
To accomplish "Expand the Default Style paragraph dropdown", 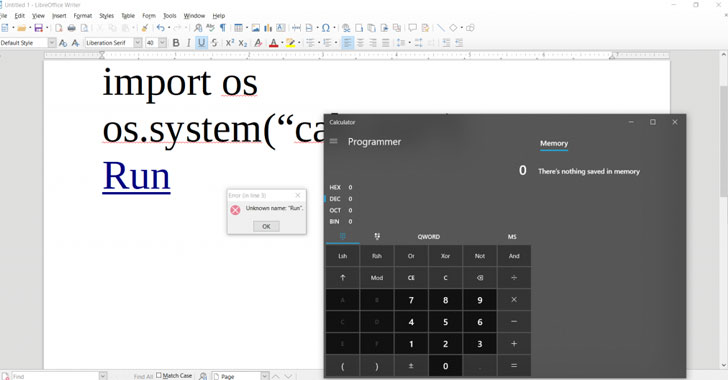I will coord(52,43).
